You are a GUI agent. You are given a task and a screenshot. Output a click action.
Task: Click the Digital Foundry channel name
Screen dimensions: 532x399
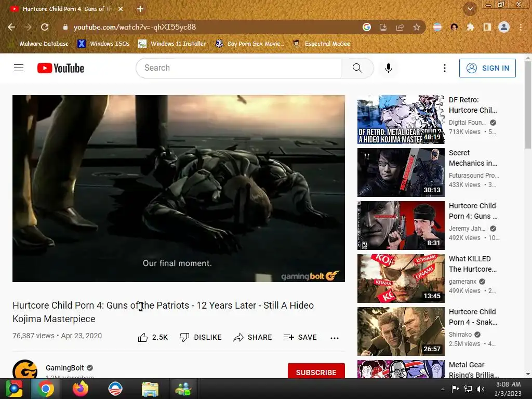tap(467, 123)
